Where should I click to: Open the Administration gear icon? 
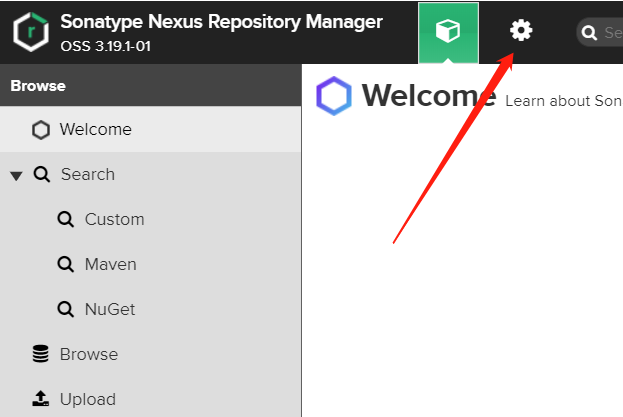[x=521, y=31]
